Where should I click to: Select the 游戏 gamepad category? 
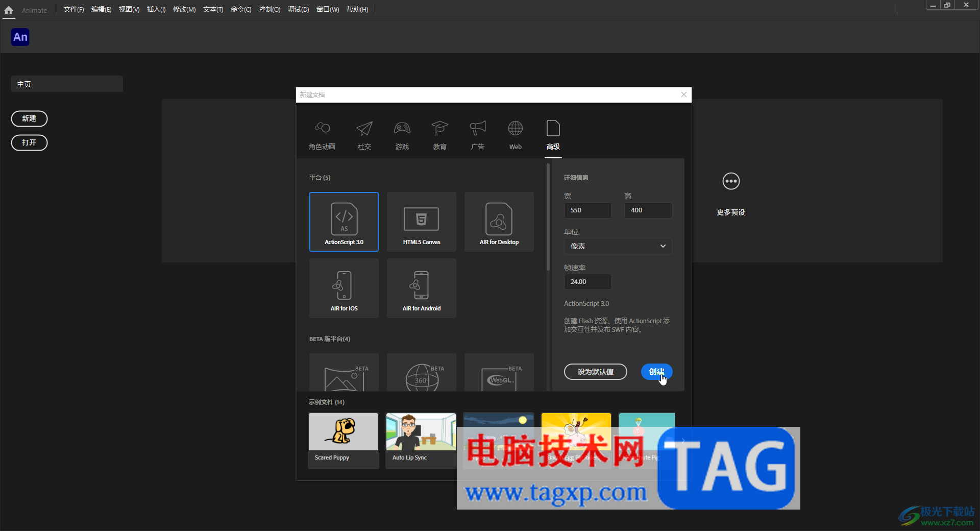pyautogui.click(x=402, y=135)
